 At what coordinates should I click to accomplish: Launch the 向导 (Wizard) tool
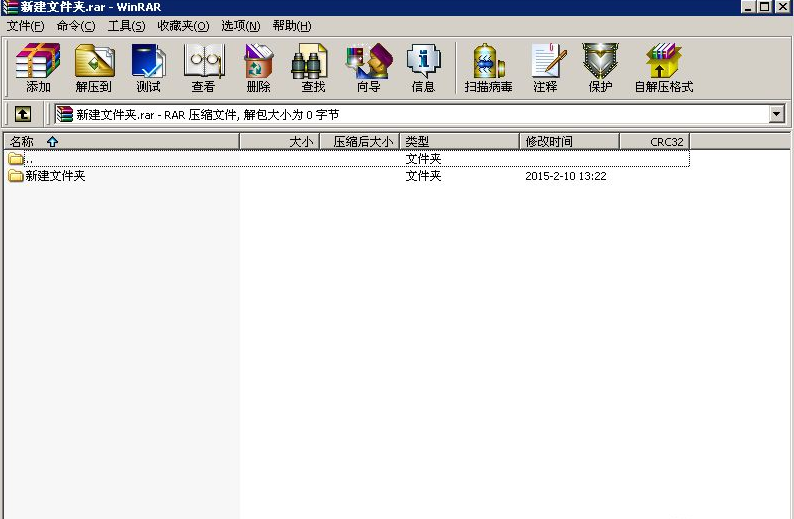click(x=368, y=67)
